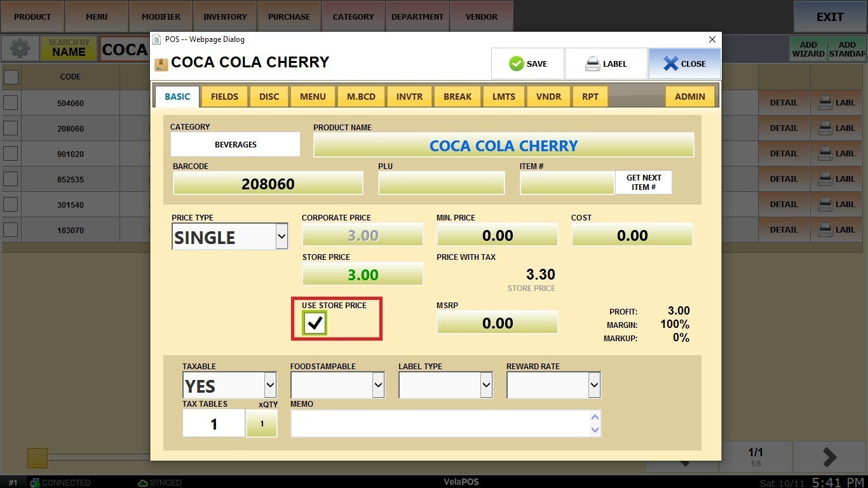Open the DEPARTMENT top menu
The image size is (868, 488).
click(x=417, y=17)
